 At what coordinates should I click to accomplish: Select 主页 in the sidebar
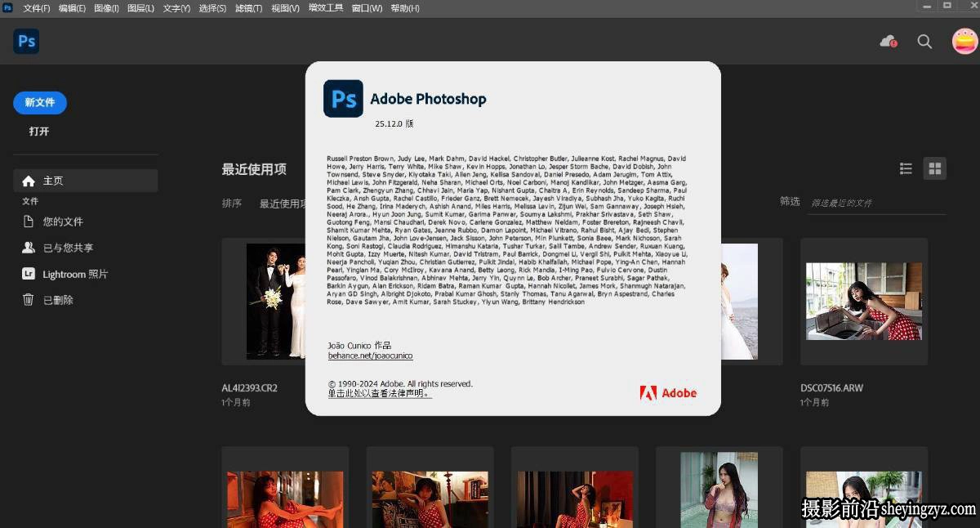pos(86,181)
